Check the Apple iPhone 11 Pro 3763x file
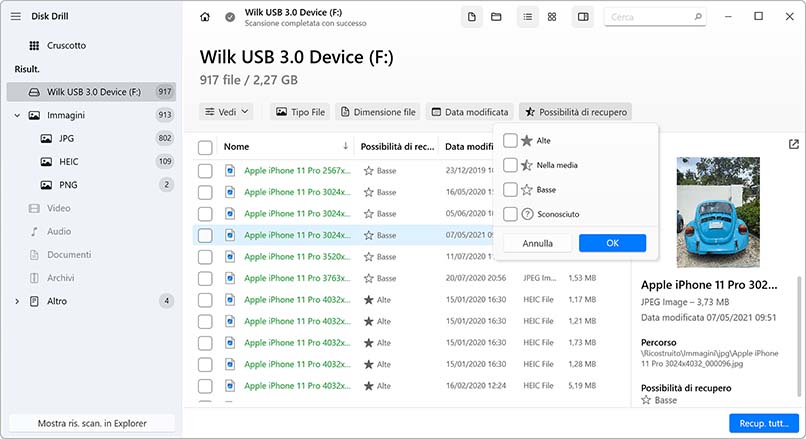Screen dimensions: 806x439 pyautogui.click(x=205, y=279)
